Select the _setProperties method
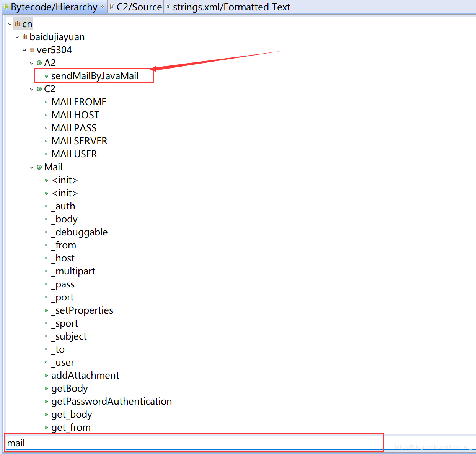 [82, 310]
